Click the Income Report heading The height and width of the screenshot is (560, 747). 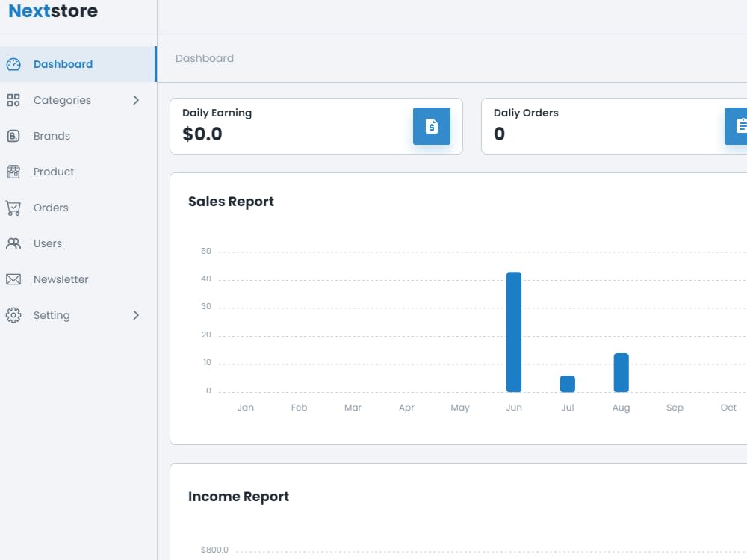[238, 496]
